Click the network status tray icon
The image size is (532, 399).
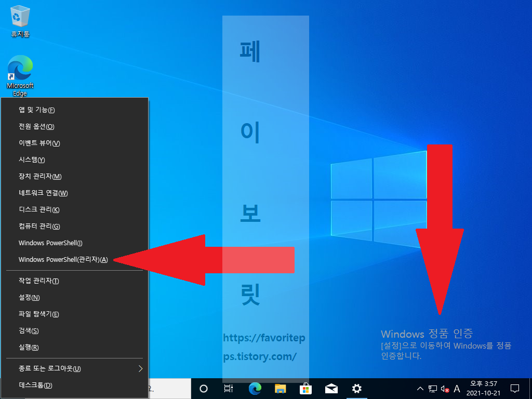433,389
